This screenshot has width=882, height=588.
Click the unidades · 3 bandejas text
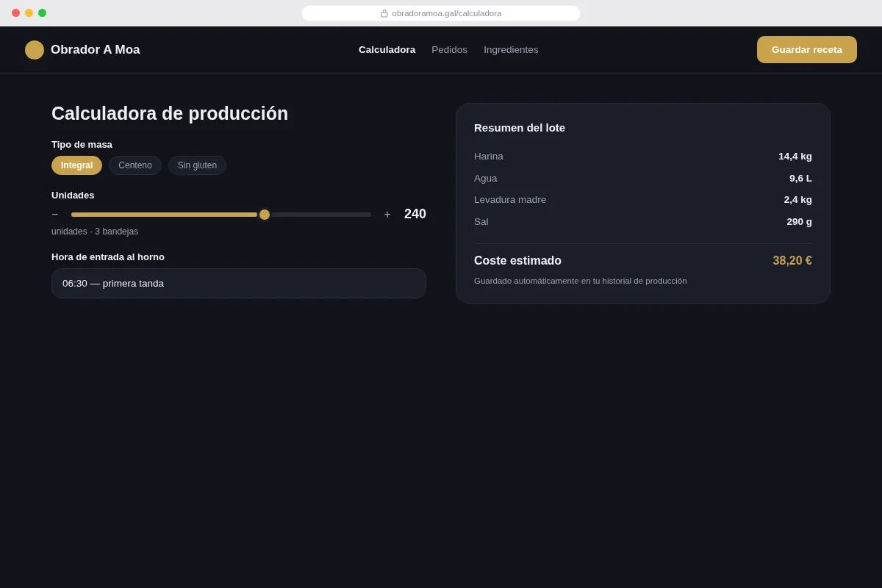coord(95,232)
